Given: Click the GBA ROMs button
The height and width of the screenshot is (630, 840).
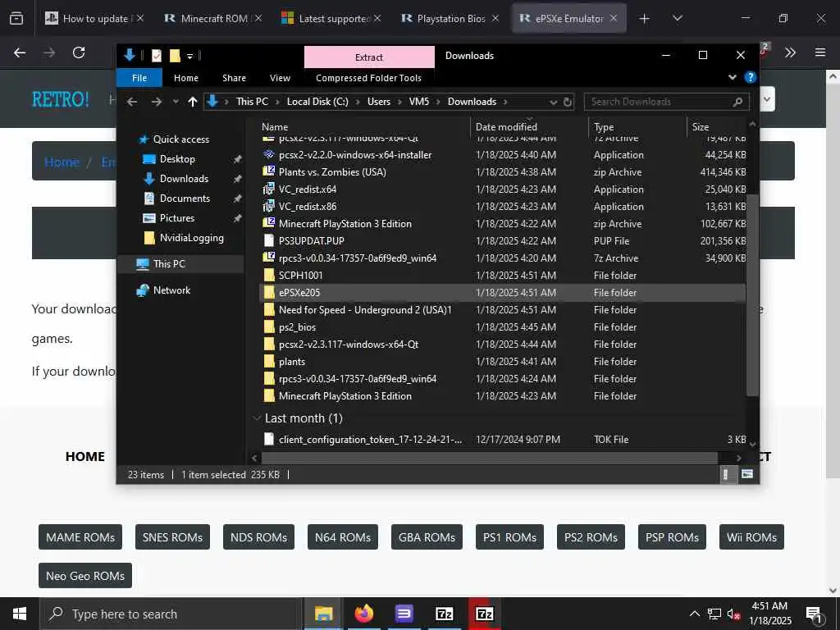Looking at the screenshot, I should (427, 537).
